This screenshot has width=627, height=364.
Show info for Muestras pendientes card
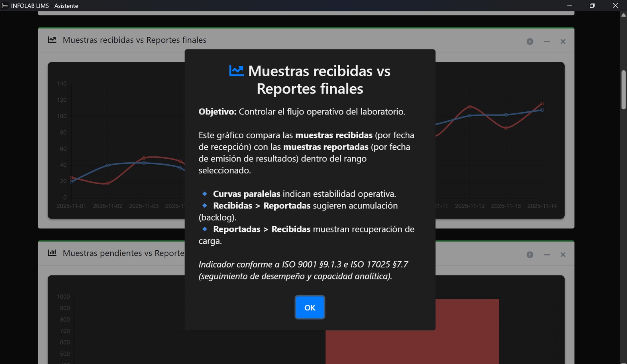coord(530,255)
